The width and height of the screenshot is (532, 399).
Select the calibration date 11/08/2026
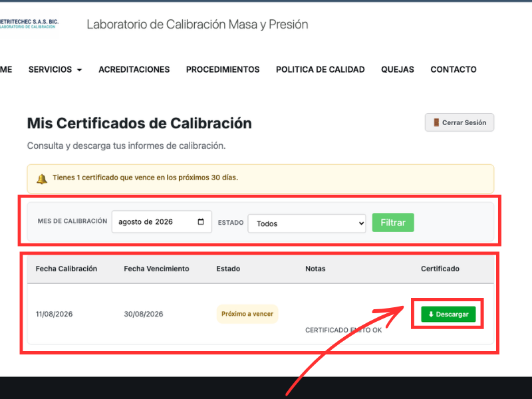(x=54, y=314)
